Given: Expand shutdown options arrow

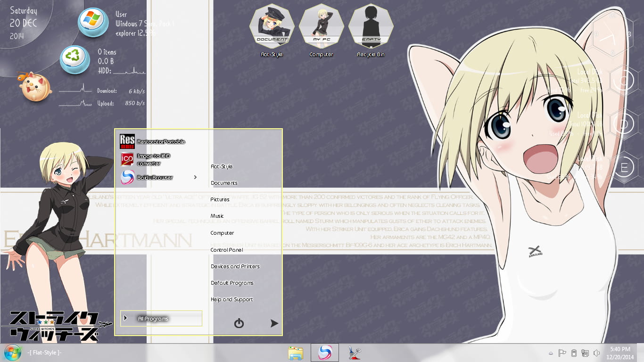Looking at the screenshot, I should tap(274, 323).
